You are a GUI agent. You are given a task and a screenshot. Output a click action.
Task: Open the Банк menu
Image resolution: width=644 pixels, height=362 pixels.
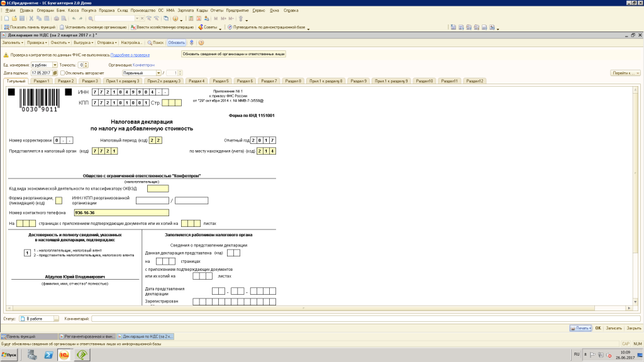61,10
